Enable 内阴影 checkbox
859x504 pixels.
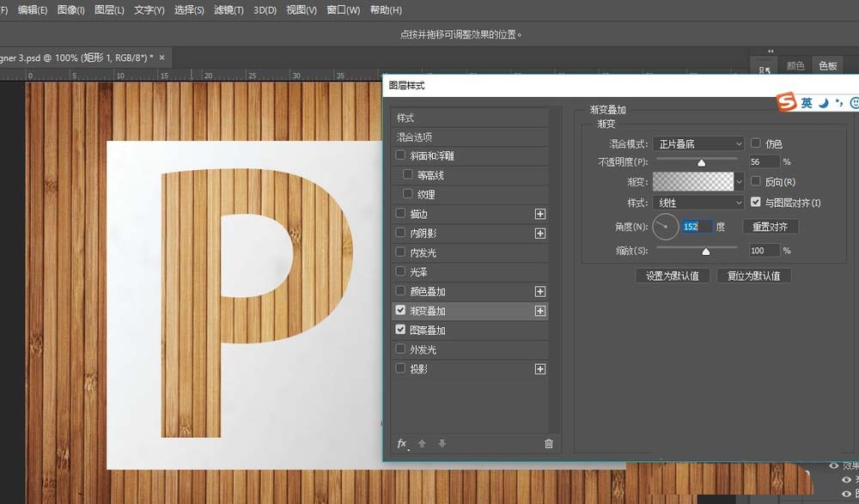coord(400,233)
